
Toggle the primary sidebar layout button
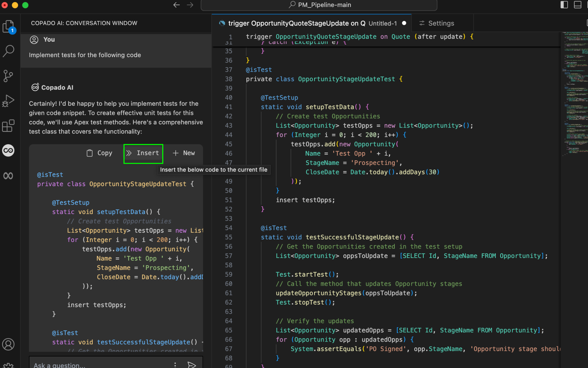(x=564, y=5)
